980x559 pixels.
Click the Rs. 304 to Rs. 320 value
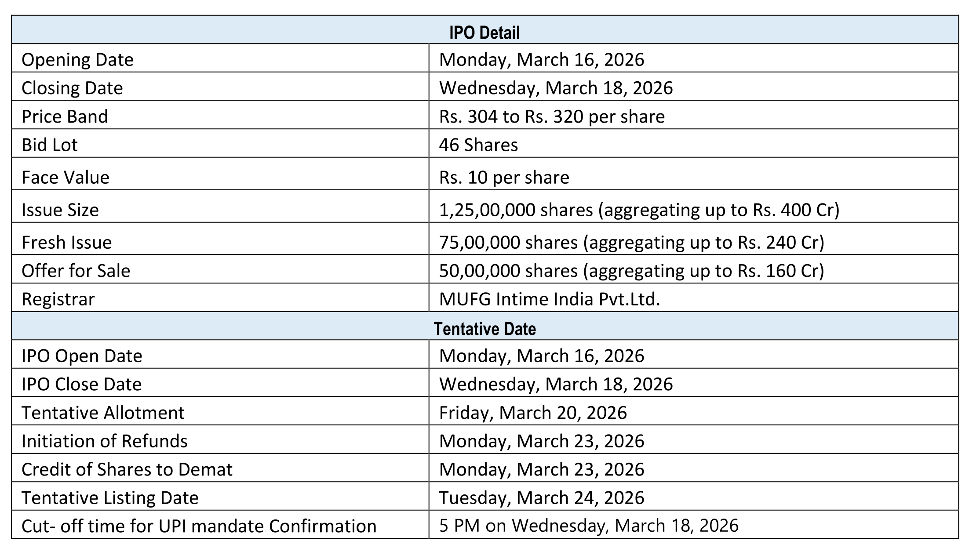(x=552, y=116)
